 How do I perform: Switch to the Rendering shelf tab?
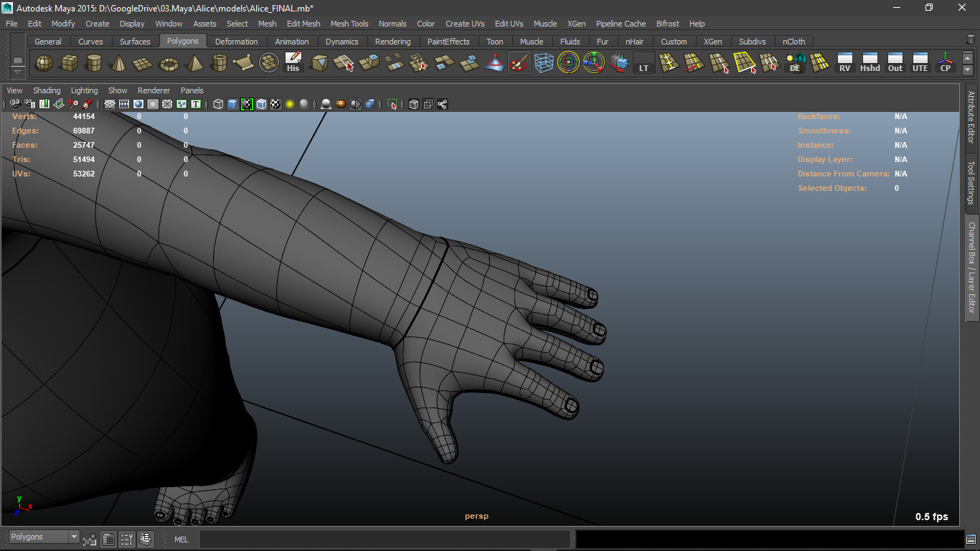pyautogui.click(x=392, y=42)
